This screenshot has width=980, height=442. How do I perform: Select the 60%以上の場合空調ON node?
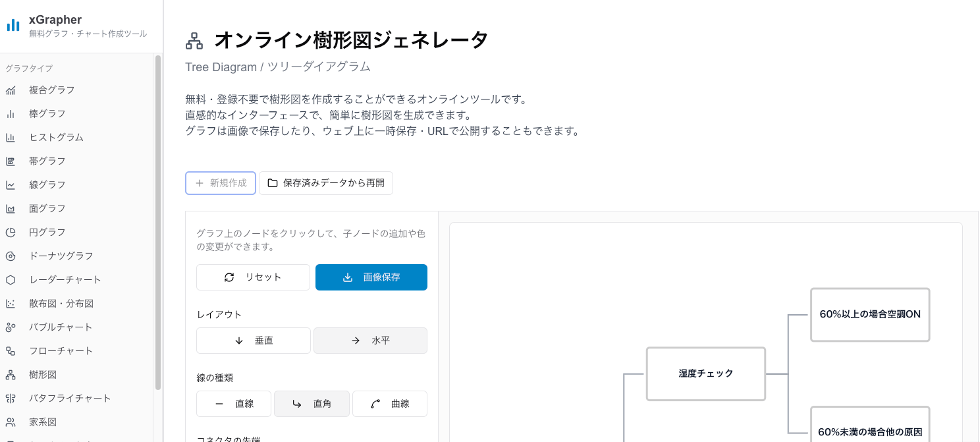pyautogui.click(x=870, y=314)
